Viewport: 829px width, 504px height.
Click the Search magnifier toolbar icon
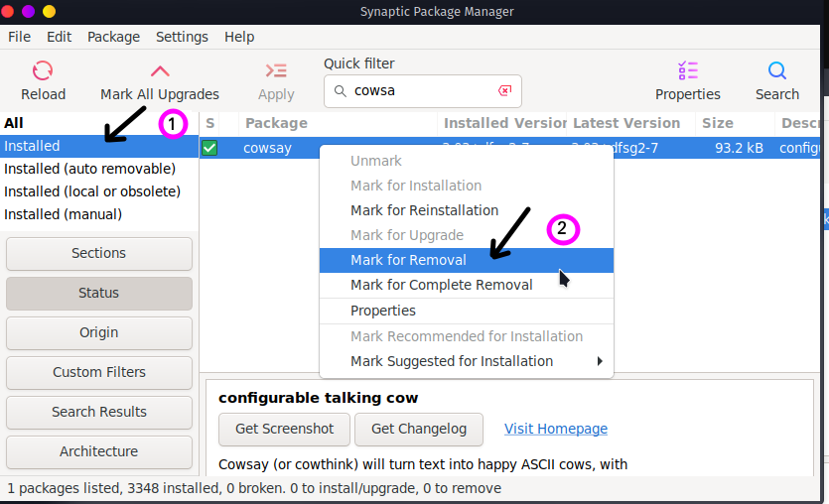pos(777,70)
